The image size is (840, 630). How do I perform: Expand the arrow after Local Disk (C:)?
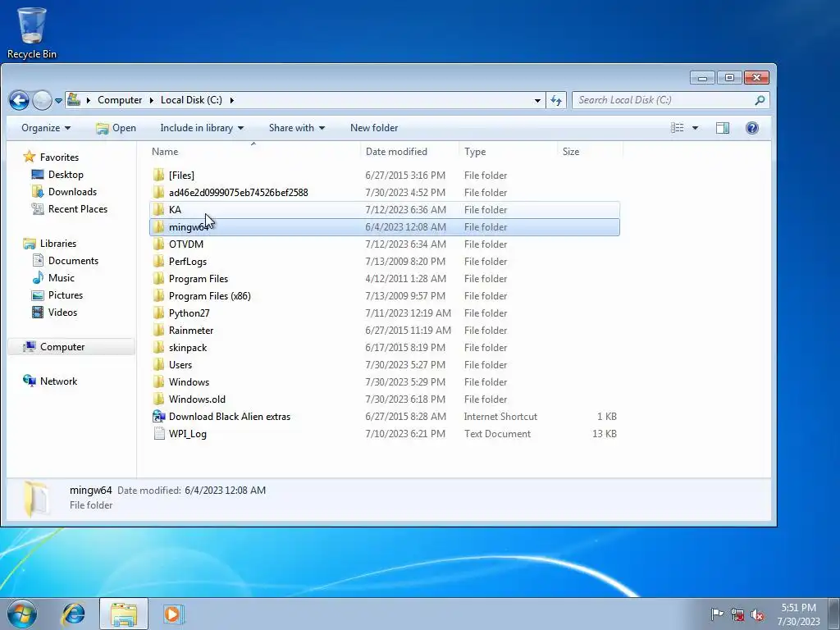click(x=232, y=100)
